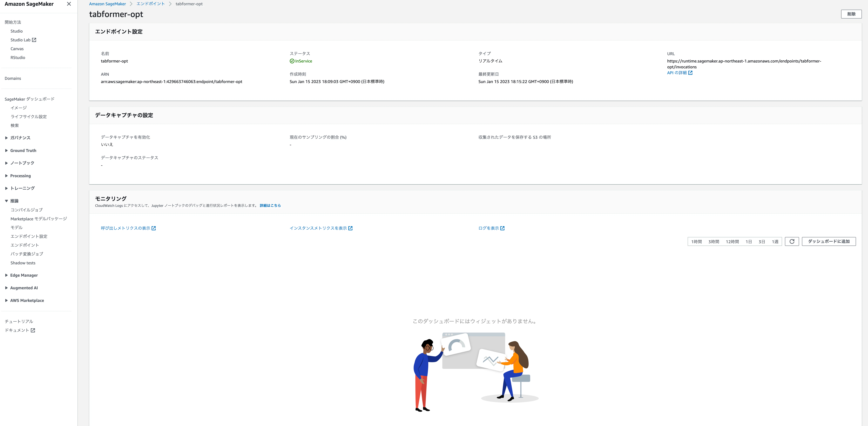The image size is (868, 426).
Task: Open モデル under 推論
Action: 17,228
